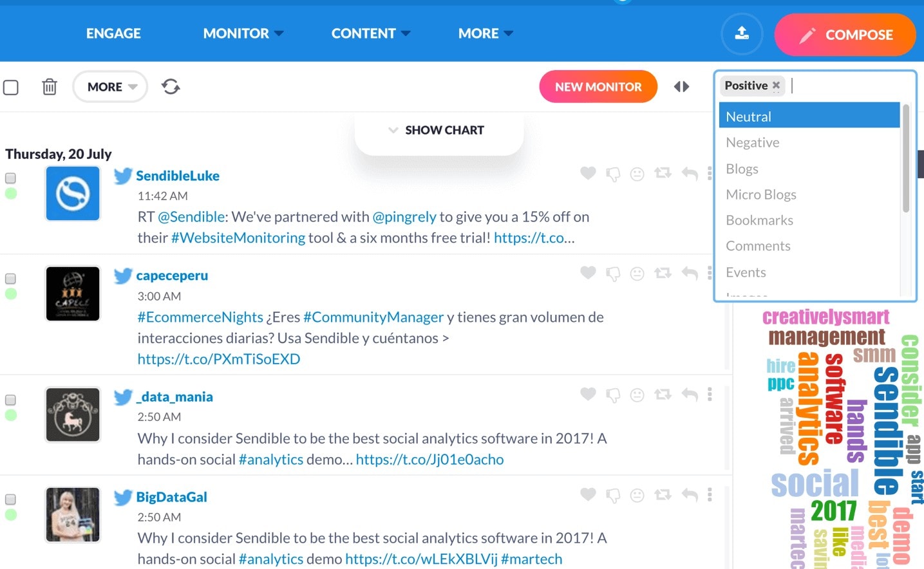Open the MONITOR dropdown menu

[243, 33]
